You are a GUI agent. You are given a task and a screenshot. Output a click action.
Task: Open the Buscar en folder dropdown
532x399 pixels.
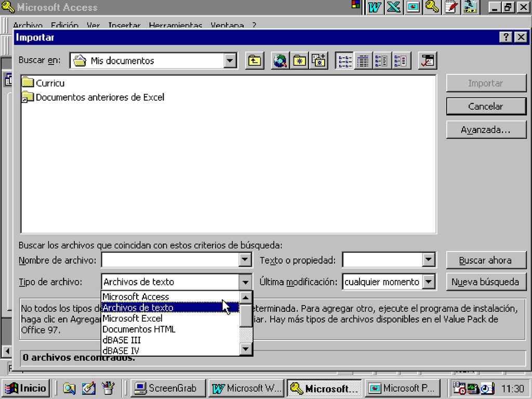(x=230, y=61)
